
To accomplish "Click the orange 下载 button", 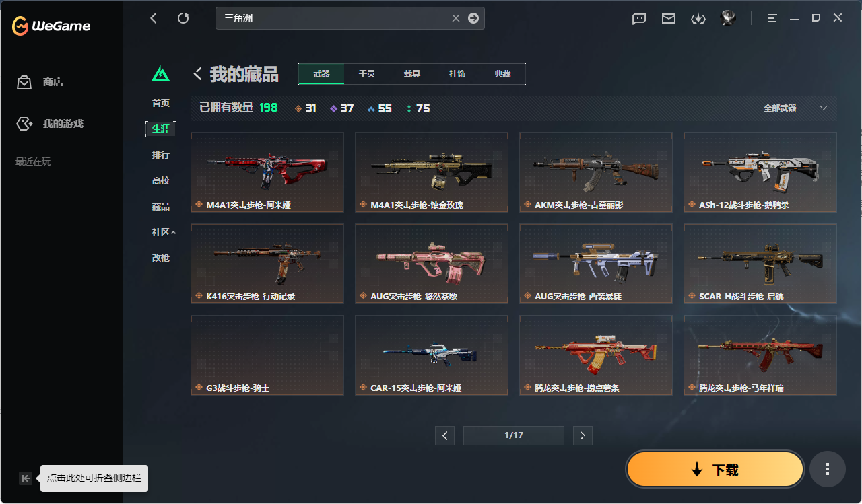I will tap(715, 470).
